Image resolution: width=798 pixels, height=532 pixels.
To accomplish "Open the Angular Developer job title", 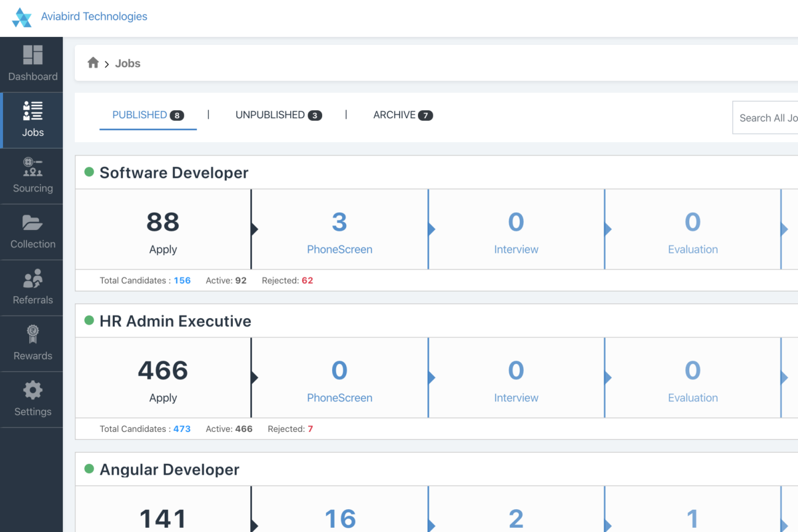I will pyautogui.click(x=169, y=470).
